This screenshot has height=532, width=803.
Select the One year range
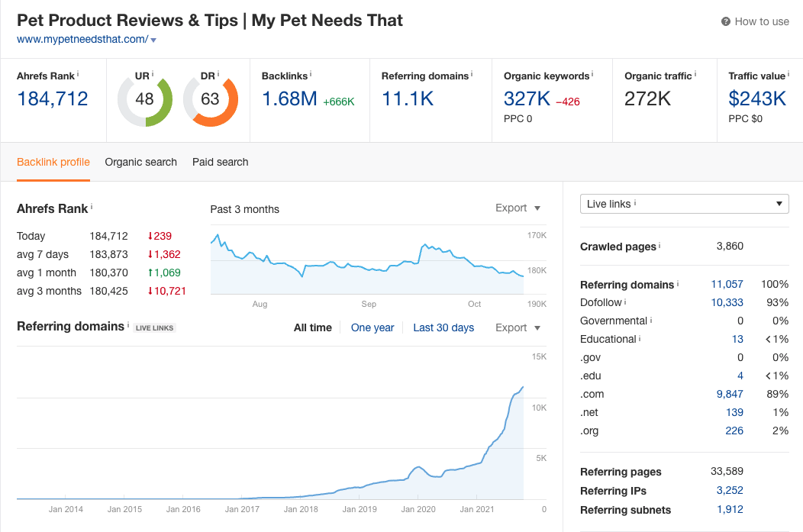click(x=372, y=327)
